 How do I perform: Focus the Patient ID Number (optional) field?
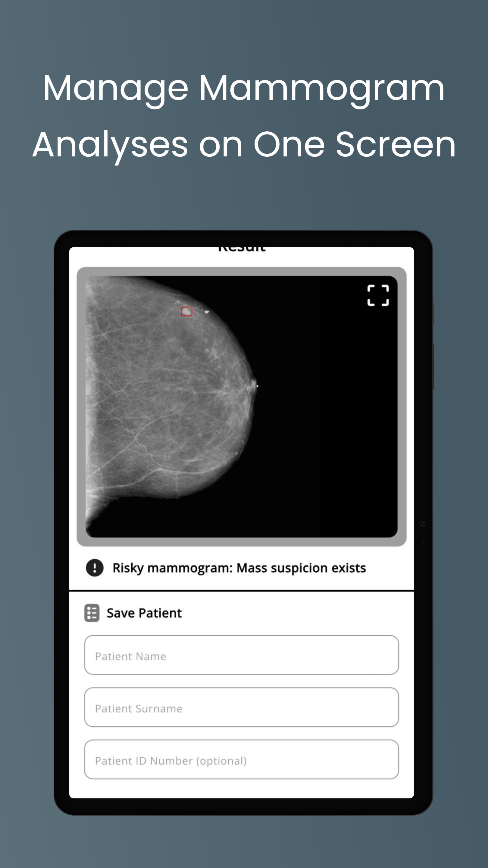tap(242, 759)
